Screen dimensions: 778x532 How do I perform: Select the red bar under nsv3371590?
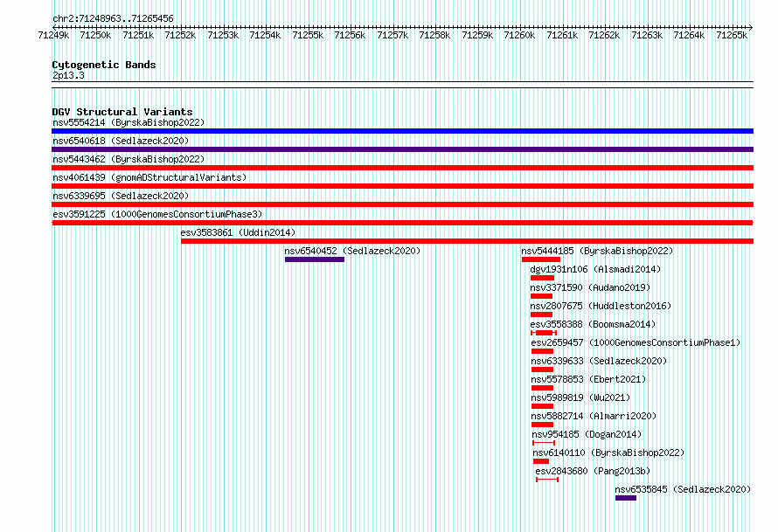tap(541, 296)
